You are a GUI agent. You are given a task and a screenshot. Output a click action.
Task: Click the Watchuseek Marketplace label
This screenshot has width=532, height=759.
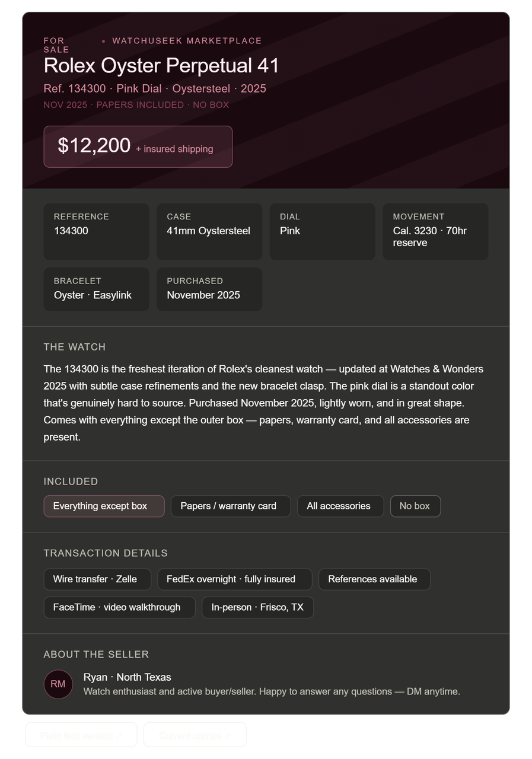click(187, 41)
